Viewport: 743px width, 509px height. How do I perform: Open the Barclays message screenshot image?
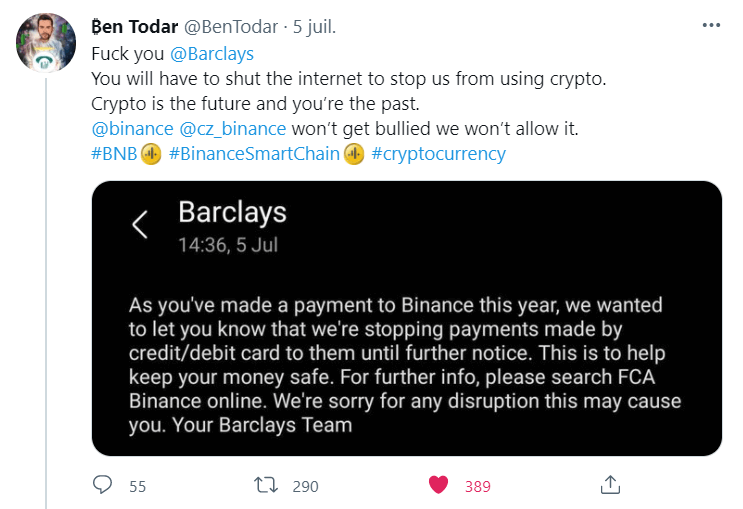click(x=406, y=318)
